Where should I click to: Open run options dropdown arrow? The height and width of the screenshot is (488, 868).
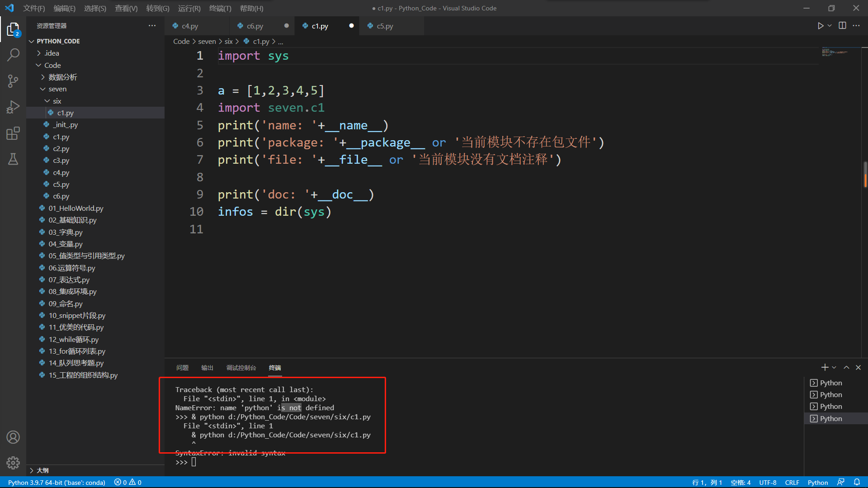pos(830,26)
